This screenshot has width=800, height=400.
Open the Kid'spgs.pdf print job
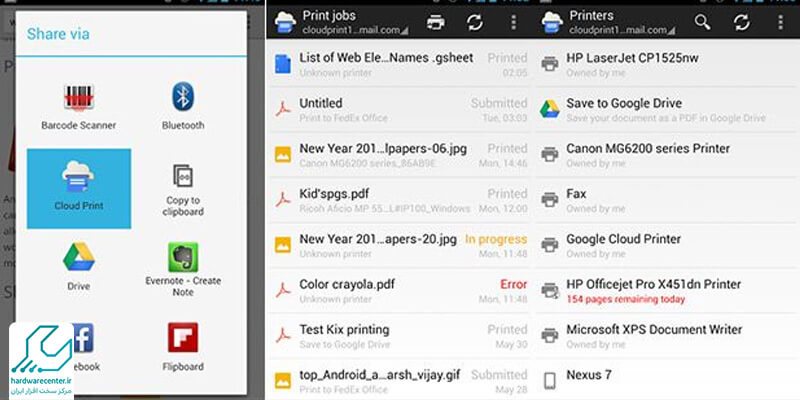(x=399, y=200)
